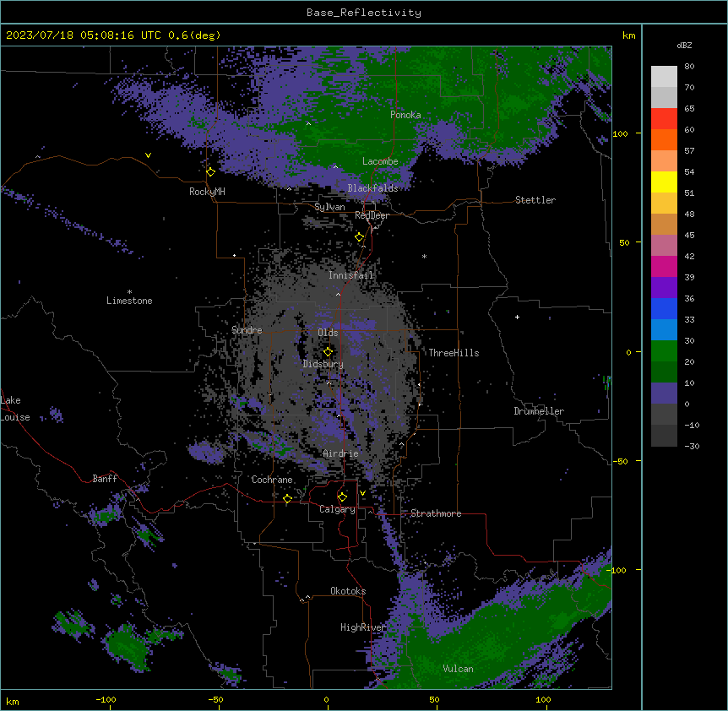
Task: Click the yellow diamond marker below Cochrane
Action: pyautogui.click(x=287, y=499)
